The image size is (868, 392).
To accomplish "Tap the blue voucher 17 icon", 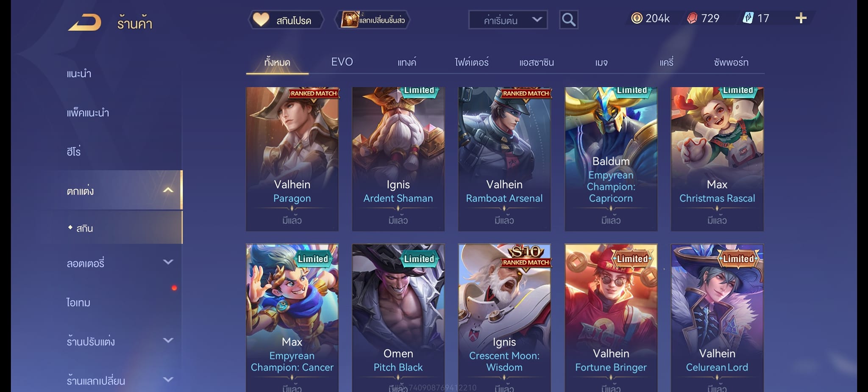I will click(748, 18).
